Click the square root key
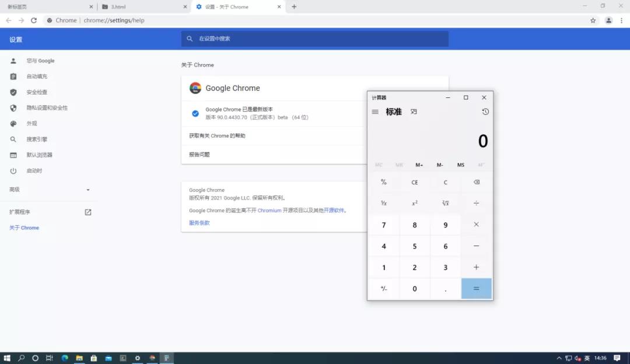The image size is (630, 364). point(445,204)
